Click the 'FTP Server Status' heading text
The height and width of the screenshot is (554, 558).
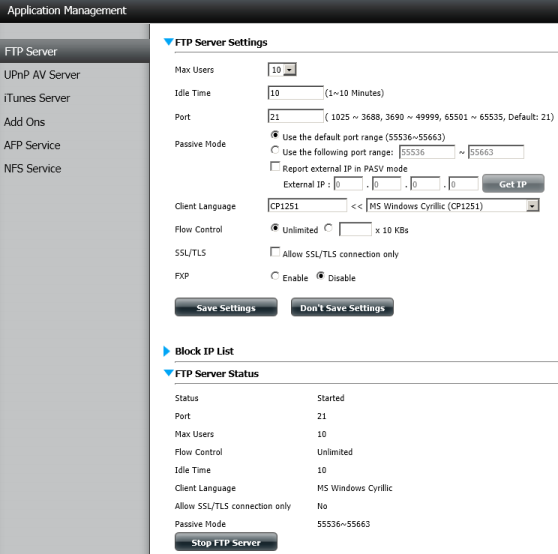coord(217,374)
